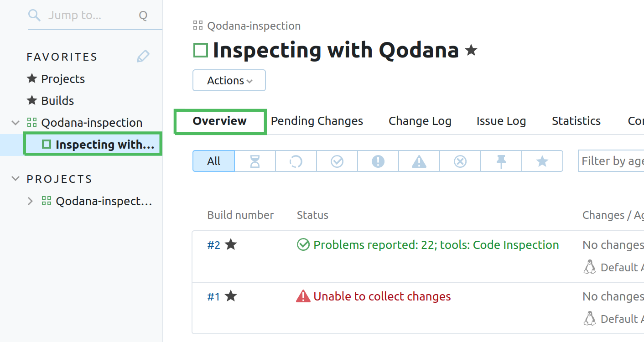Collapse the PROJECTS section
The width and height of the screenshot is (644, 342).
tap(16, 179)
